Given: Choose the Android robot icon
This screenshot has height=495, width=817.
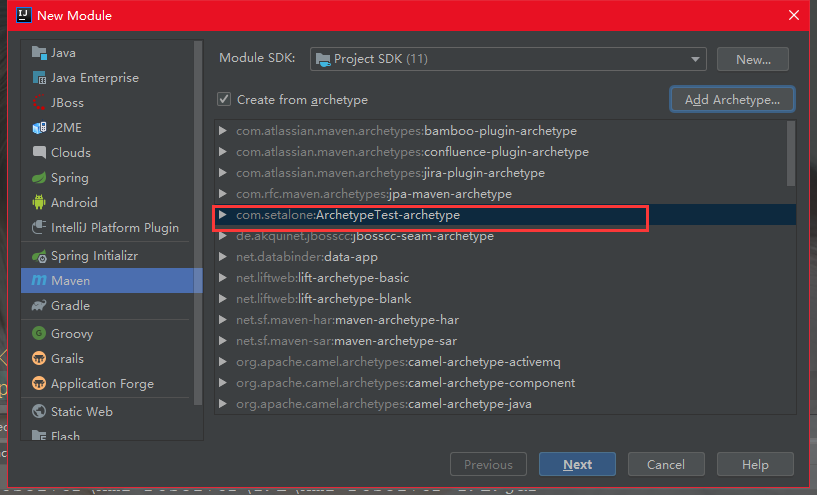Looking at the screenshot, I should click(39, 202).
